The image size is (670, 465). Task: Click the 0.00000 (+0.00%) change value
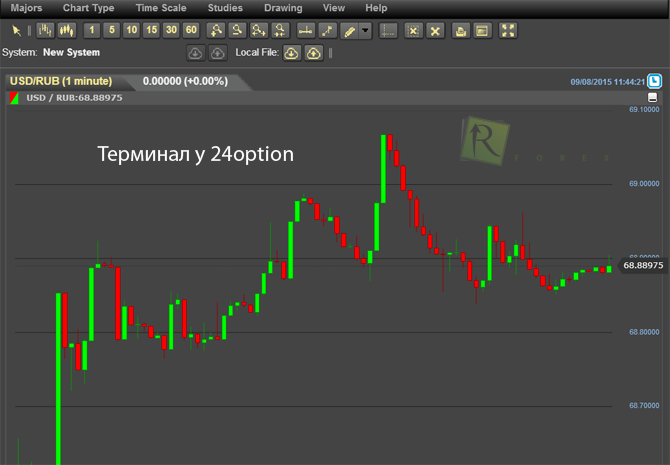pyautogui.click(x=185, y=81)
